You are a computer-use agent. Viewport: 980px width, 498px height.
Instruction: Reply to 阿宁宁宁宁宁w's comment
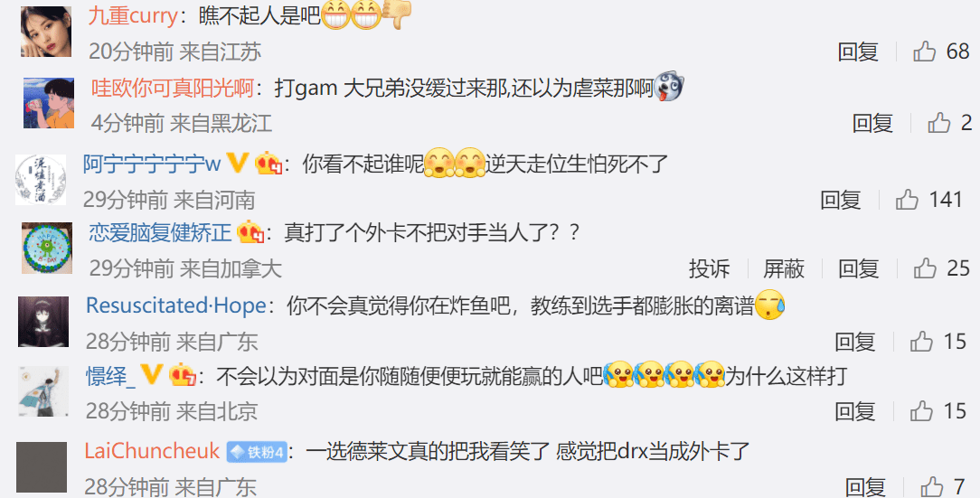[x=841, y=200]
